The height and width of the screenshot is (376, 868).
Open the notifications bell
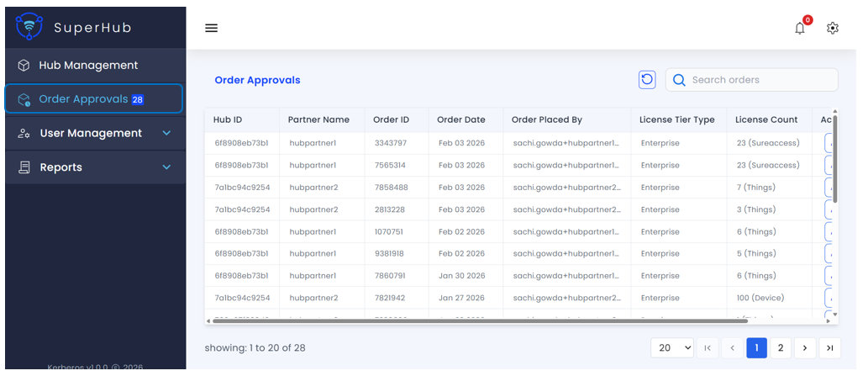[800, 28]
